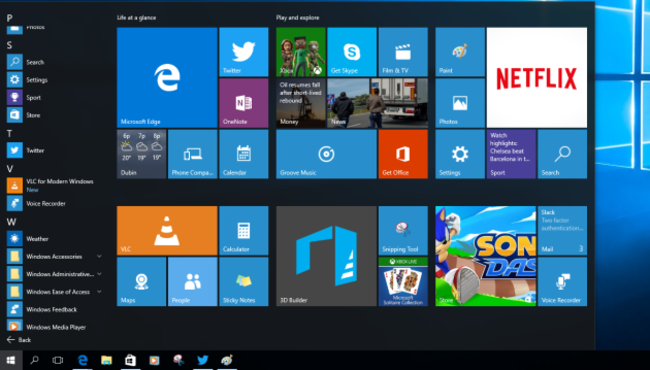Open the Phone Companion tile
The height and width of the screenshot is (370, 650).
(x=193, y=154)
